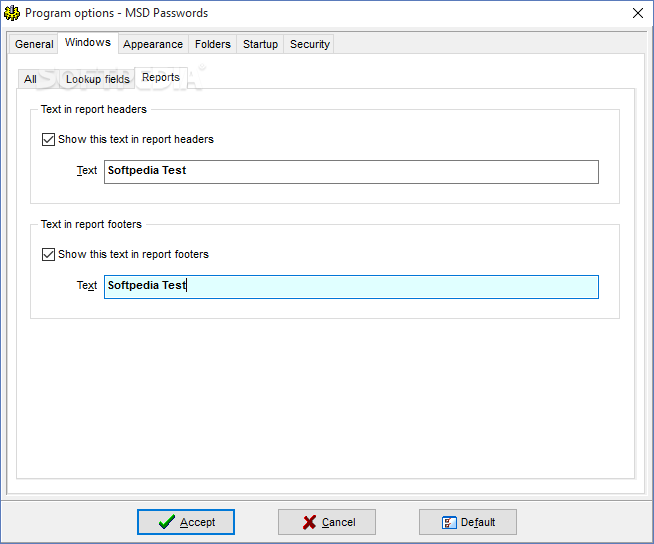This screenshot has width=654, height=544.
Task: Click the Accept button
Action: tap(186, 522)
